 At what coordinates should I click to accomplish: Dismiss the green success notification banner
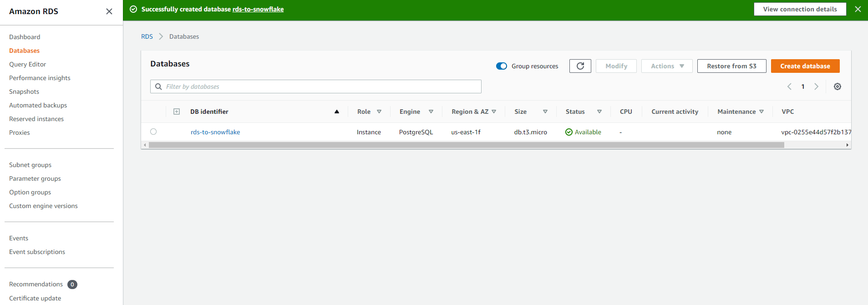(858, 9)
